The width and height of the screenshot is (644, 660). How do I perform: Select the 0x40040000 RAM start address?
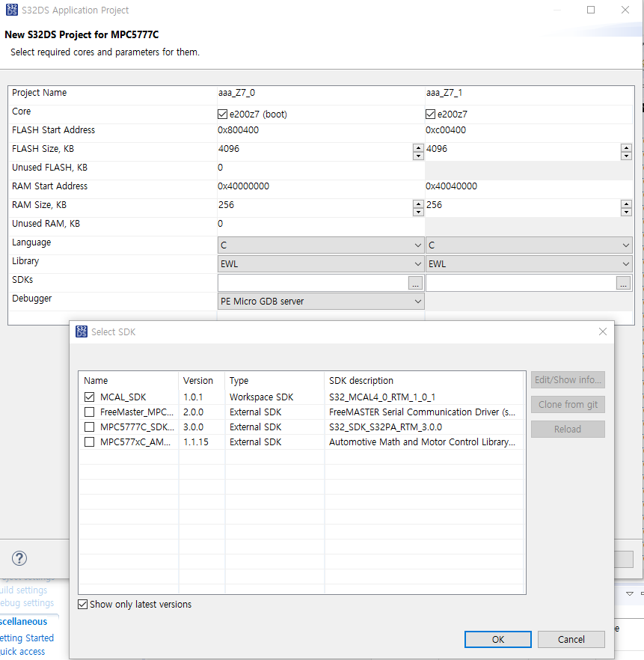point(451,186)
